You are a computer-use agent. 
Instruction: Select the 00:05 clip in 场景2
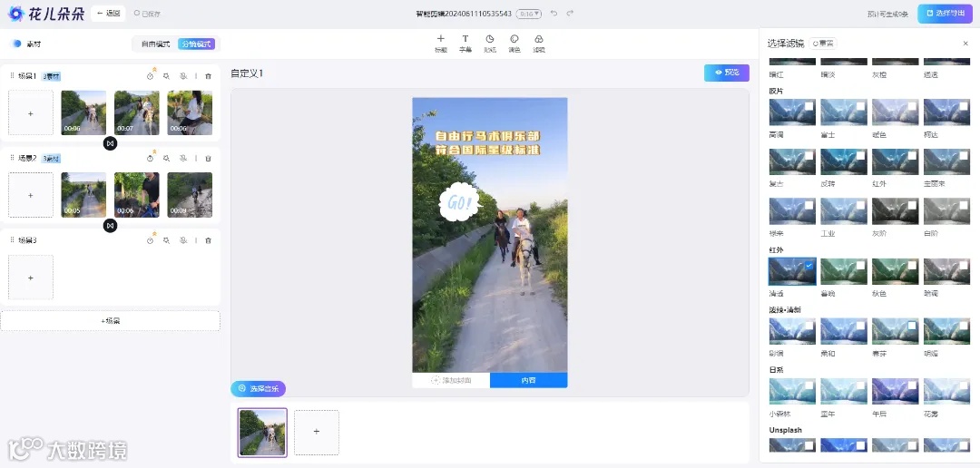[83, 195]
